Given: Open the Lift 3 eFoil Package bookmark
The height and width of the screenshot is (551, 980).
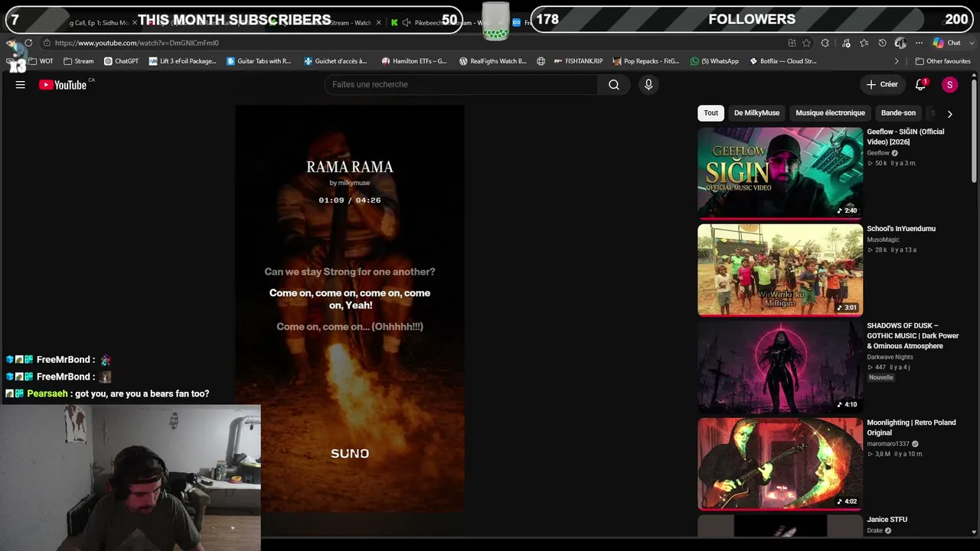Looking at the screenshot, I should 182,61.
